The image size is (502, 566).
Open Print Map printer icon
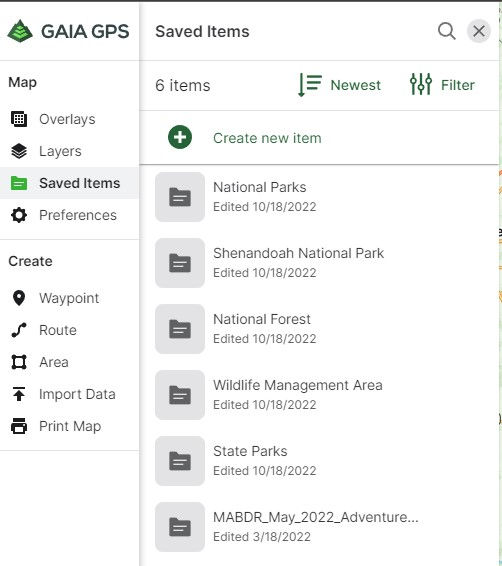(19, 426)
